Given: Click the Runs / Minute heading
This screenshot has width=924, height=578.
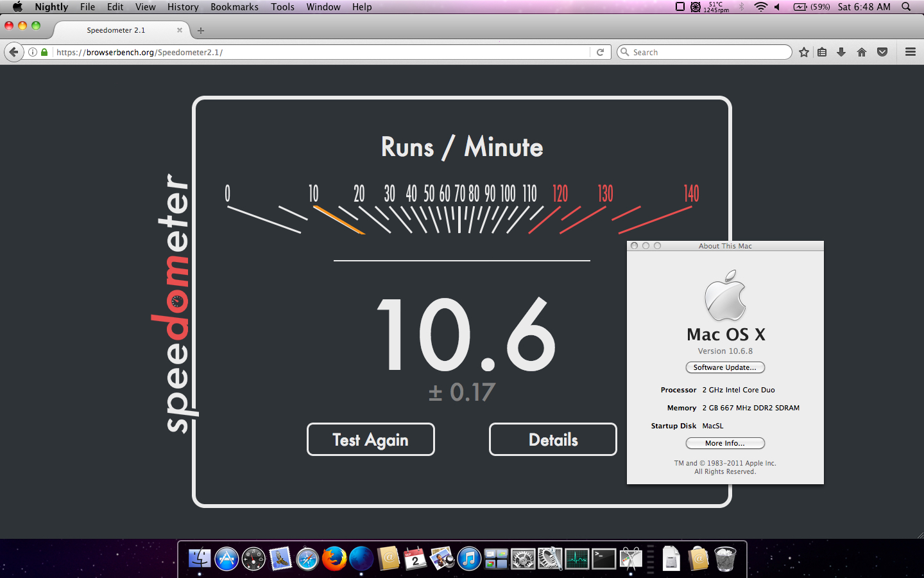Looking at the screenshot, I should click(x=462, y=147).
